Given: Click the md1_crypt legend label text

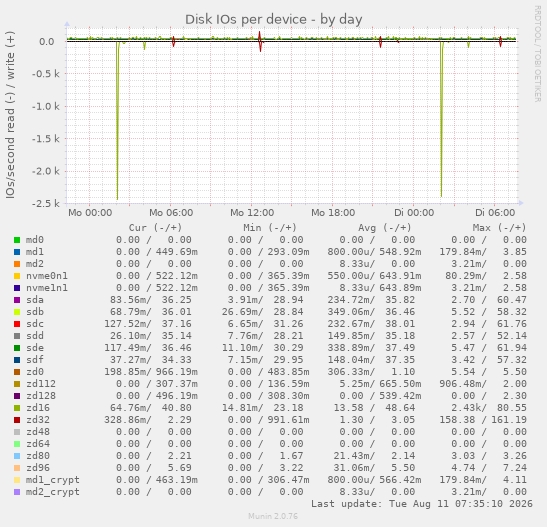Looking at the screenshot, I should pos(53,480).
